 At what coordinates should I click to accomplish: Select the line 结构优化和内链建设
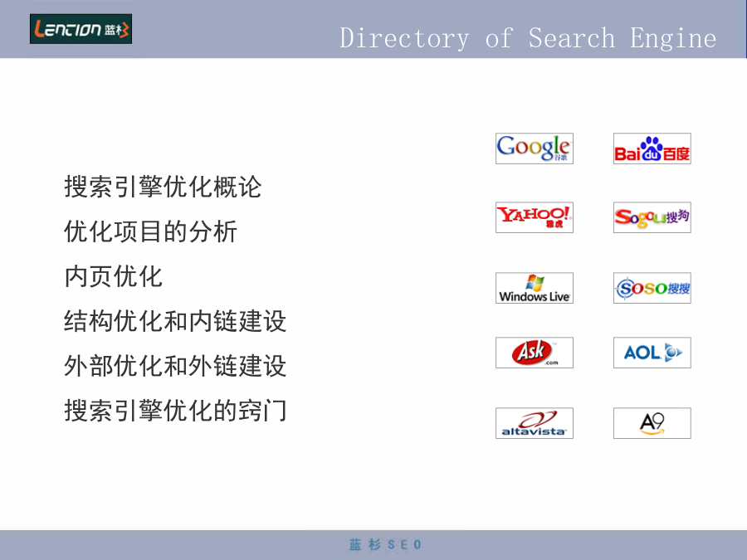coord(175,321)
